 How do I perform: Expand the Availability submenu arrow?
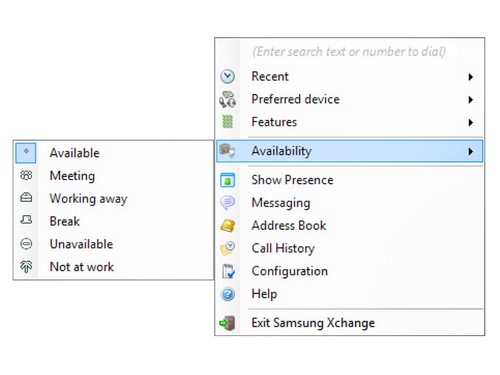point(470,152)
